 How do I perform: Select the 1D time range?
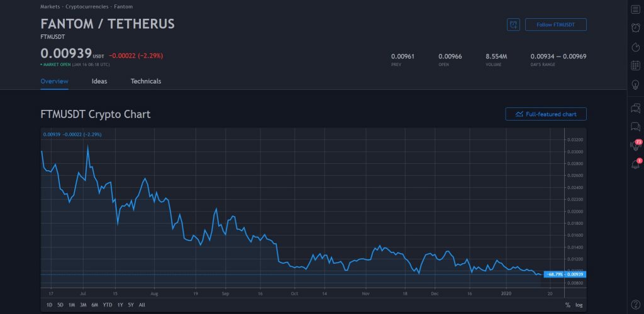pyautogui.click(x=49, y=305)
